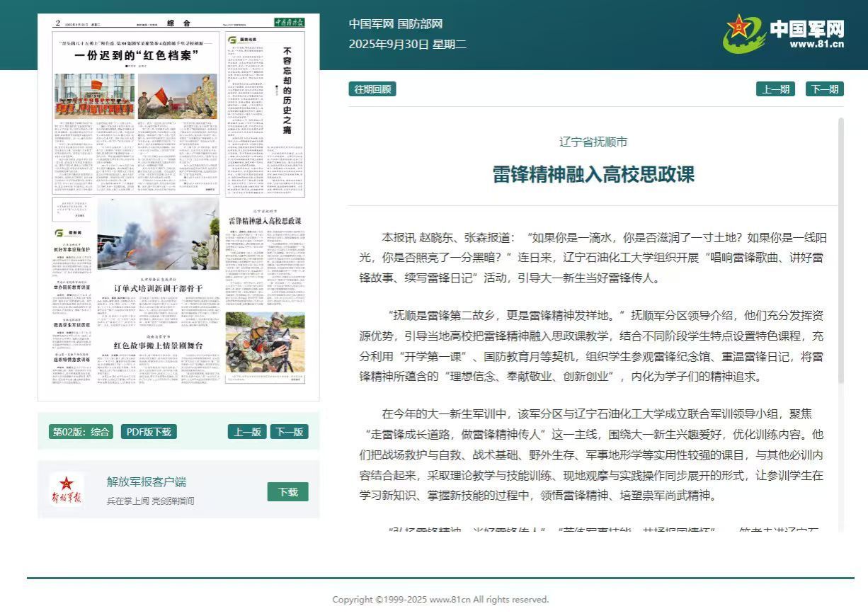Switch to the previous page 上一版
The height and width of the screenshot is (616, 868).
(247, 432)
